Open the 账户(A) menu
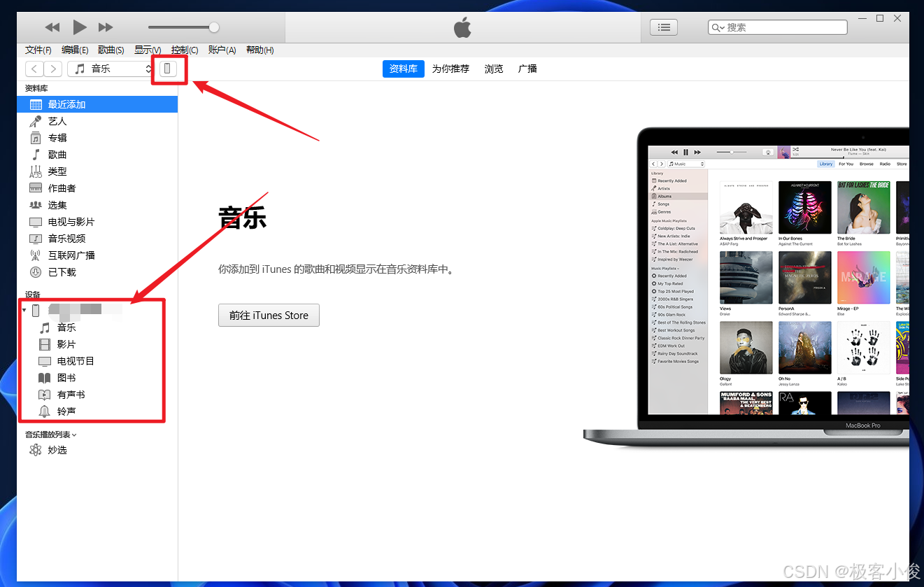The image size is (924, 587). 222,50
